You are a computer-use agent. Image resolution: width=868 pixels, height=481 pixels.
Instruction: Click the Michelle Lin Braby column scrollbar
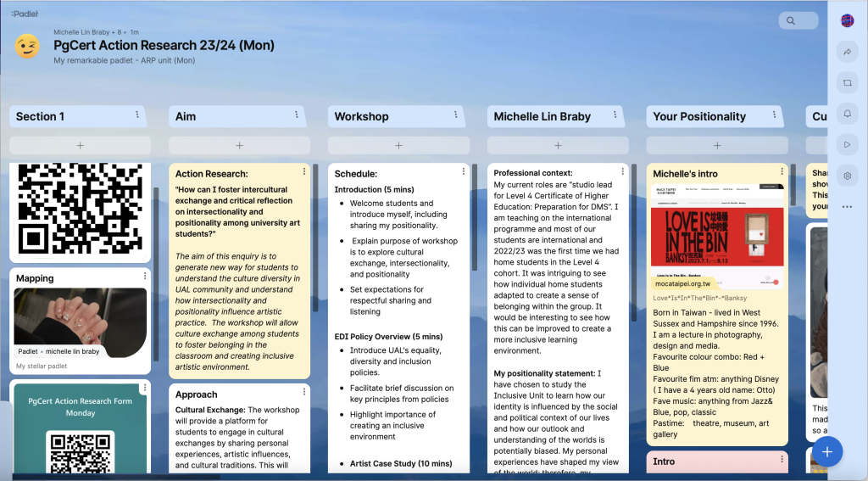tap(634, 243)
